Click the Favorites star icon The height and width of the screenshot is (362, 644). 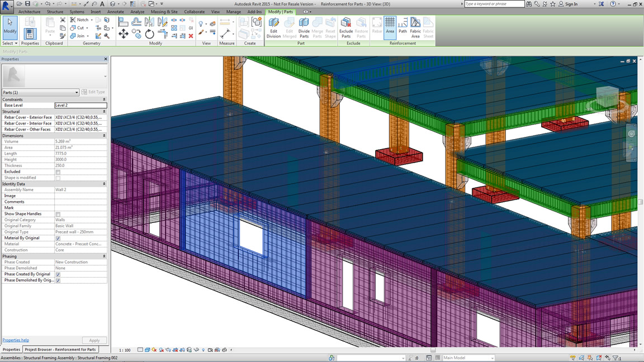pos(553,4)
